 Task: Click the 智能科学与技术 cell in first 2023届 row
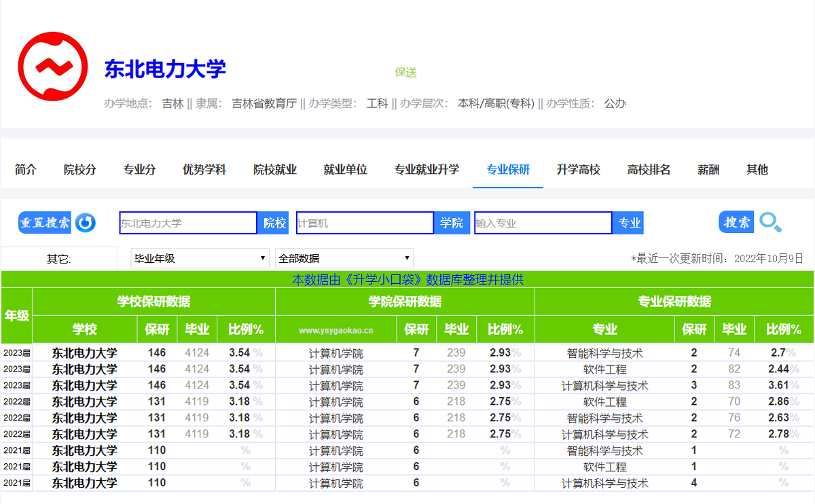point(605,353)
